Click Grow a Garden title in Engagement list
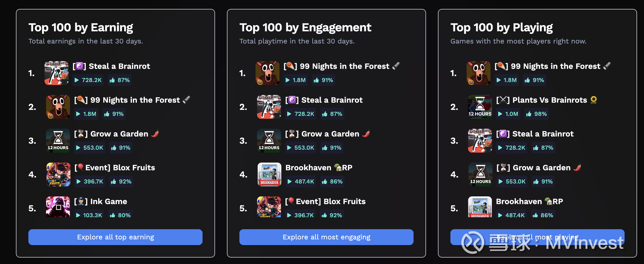 [x=330, y=134]
